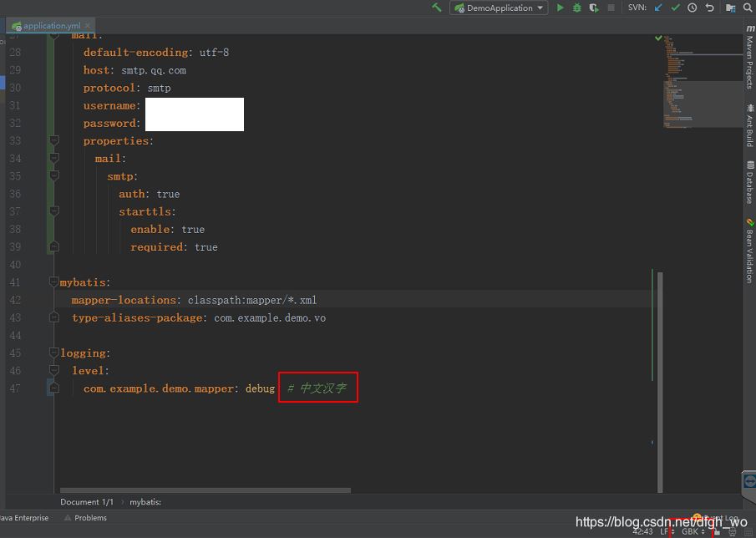Collapse the mail: block on line 34
The width and height of the screenshot is (756, 538).
54,158
